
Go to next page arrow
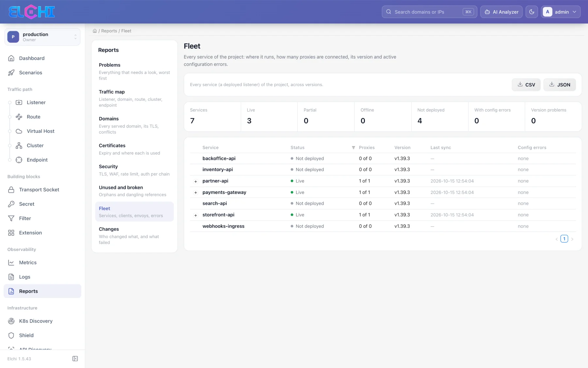[572, 239]
